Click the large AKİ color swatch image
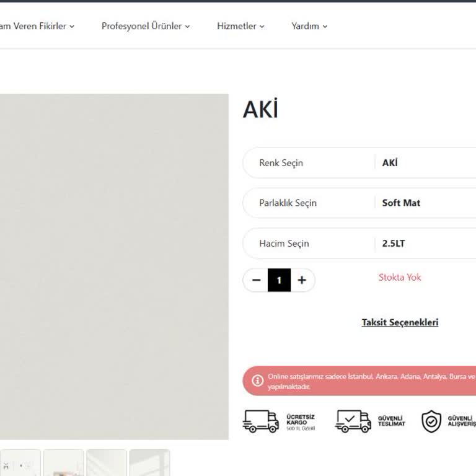The width and height of the screenshot is (476, 476). click(114, 267)
